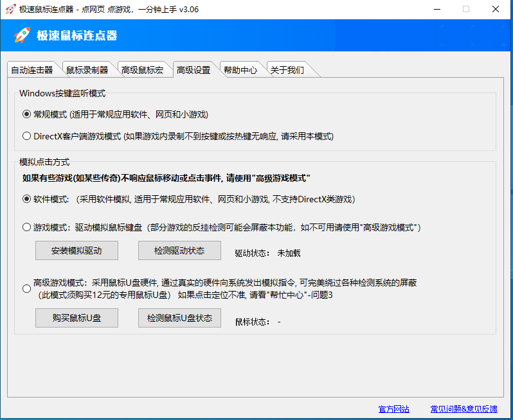Image resolution: width=513 pixels, height=420 pixels.
Task: Select the 常规模式 radio button
Action: 26,114
